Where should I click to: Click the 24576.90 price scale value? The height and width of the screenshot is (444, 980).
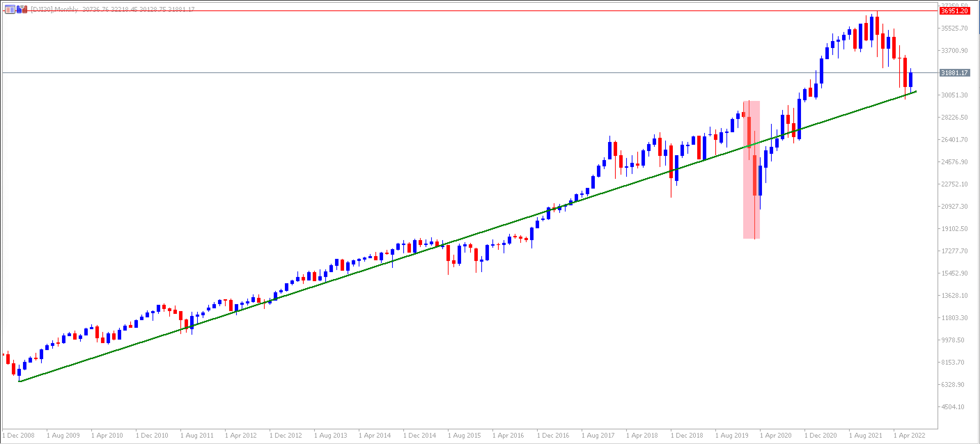click(954, 162)
